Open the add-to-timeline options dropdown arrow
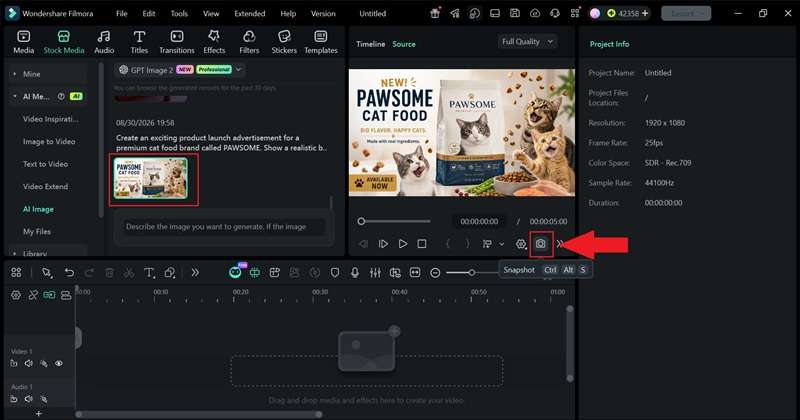The width and height of the screenshot is (800, 420). (x=502, y=244)
